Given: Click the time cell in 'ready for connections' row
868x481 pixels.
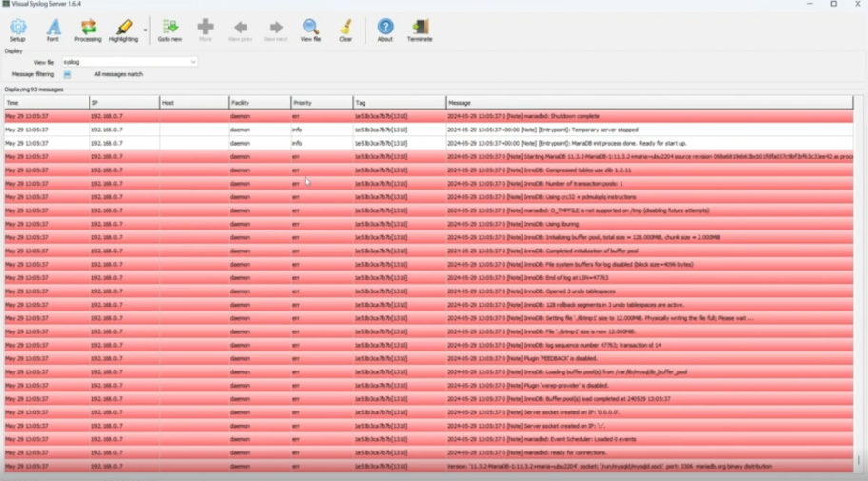Looking at the screenshot, I should pyautogui.click(x=27, y=452).
